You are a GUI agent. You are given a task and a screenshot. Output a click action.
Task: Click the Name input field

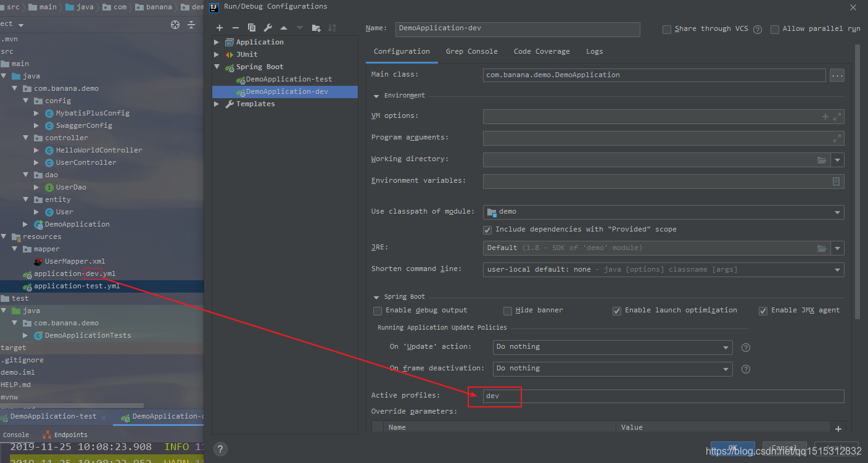coord(518,29)
